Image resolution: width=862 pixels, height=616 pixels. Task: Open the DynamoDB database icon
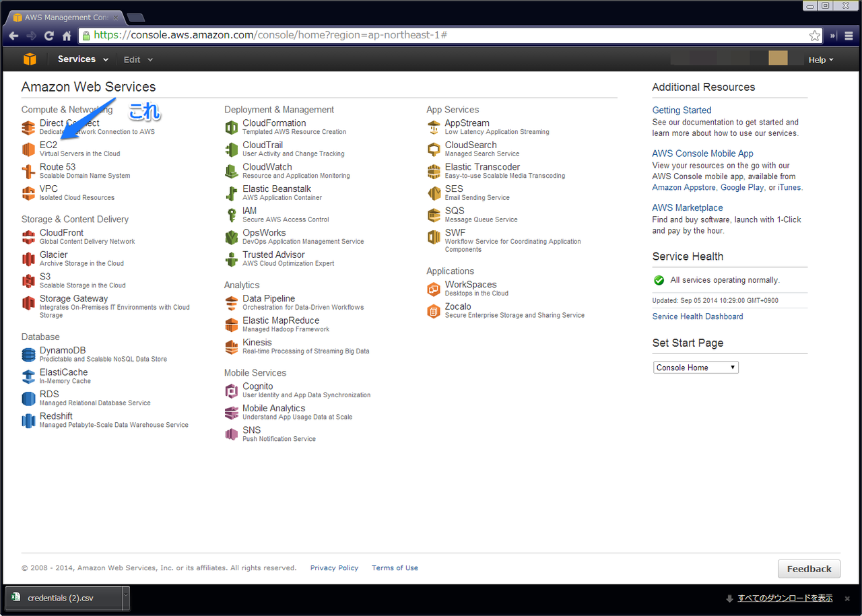click(x=28, y=355)
